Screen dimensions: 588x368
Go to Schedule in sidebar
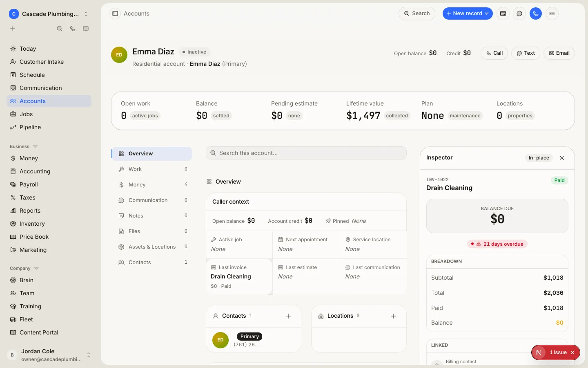[49, 75]
